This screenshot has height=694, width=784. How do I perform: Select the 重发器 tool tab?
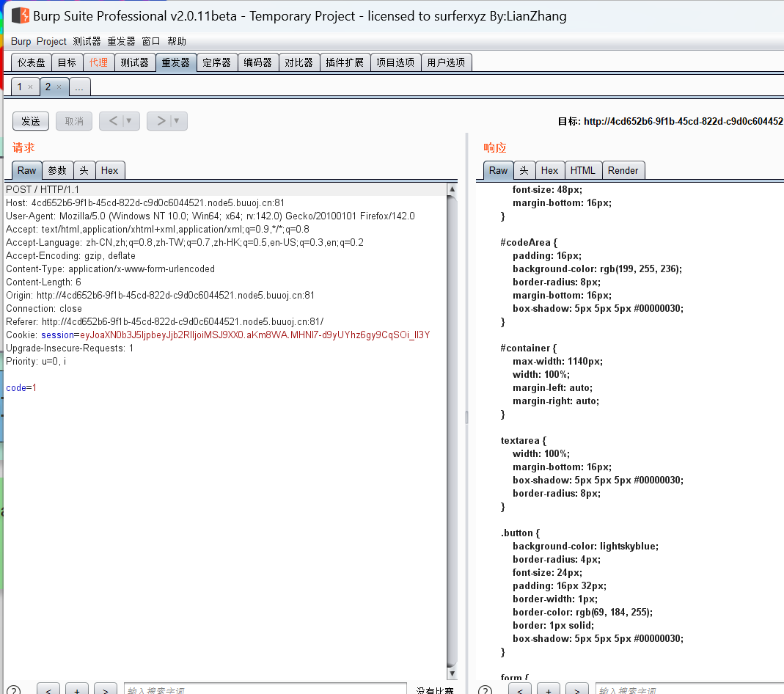click(x=176, y=62)
